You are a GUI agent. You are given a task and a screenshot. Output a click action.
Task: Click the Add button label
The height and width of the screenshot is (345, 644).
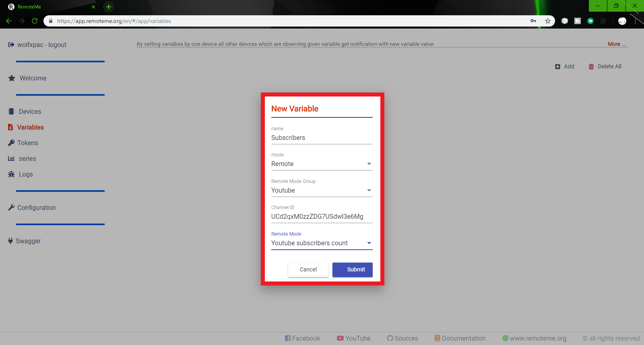click(x=569, y=66)
